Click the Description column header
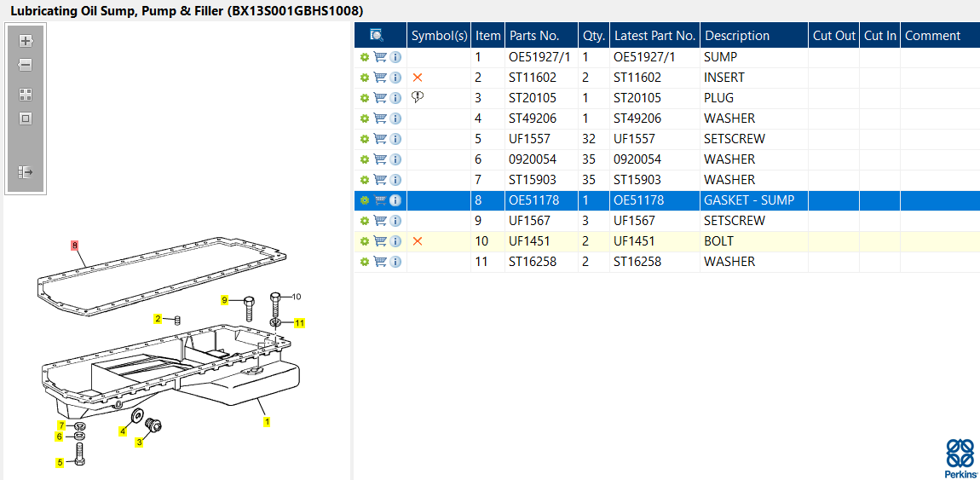Image resolution: width=980 pixels, height=480 pixels. click(x=737, y=36)
